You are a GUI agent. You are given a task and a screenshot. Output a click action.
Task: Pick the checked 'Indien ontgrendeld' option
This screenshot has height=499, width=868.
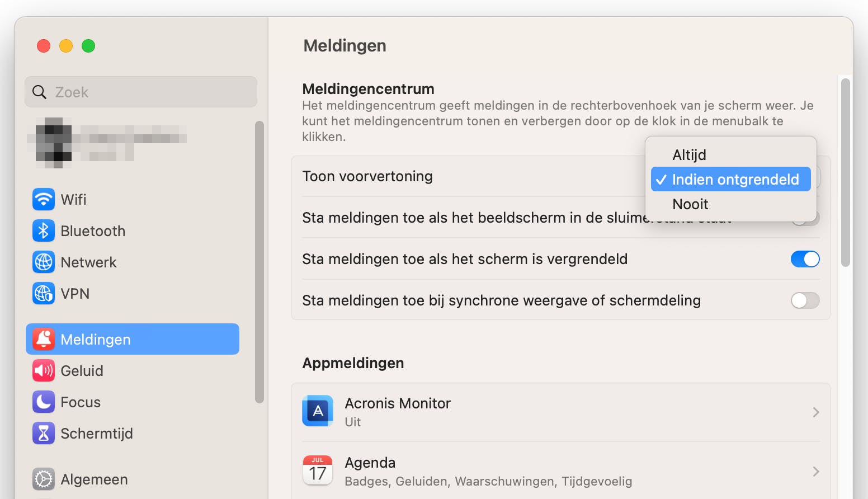click(x=730, y=180)
